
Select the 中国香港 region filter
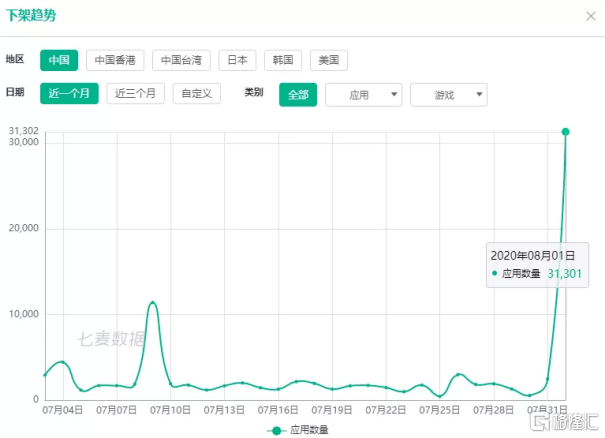115,60
